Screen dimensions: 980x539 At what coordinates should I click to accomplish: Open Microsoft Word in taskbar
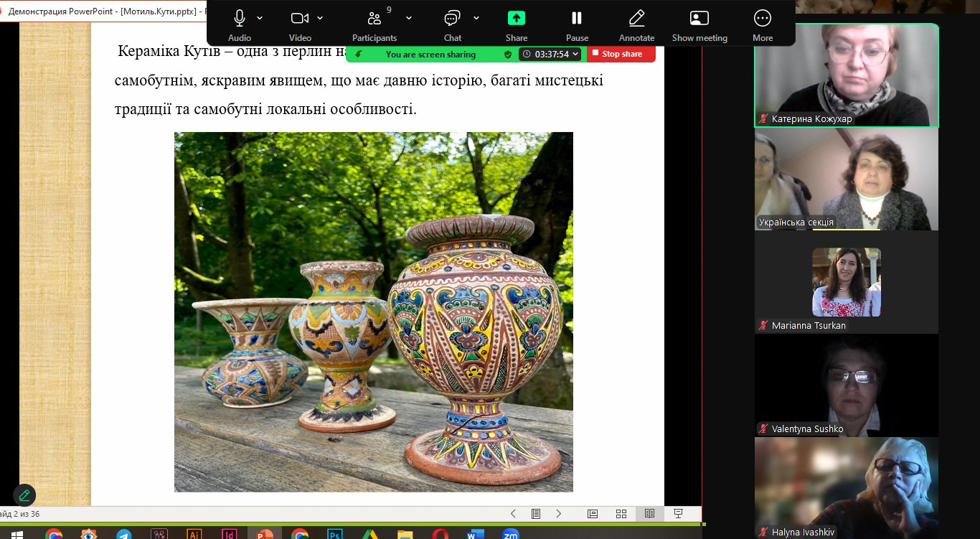point(476,534)
